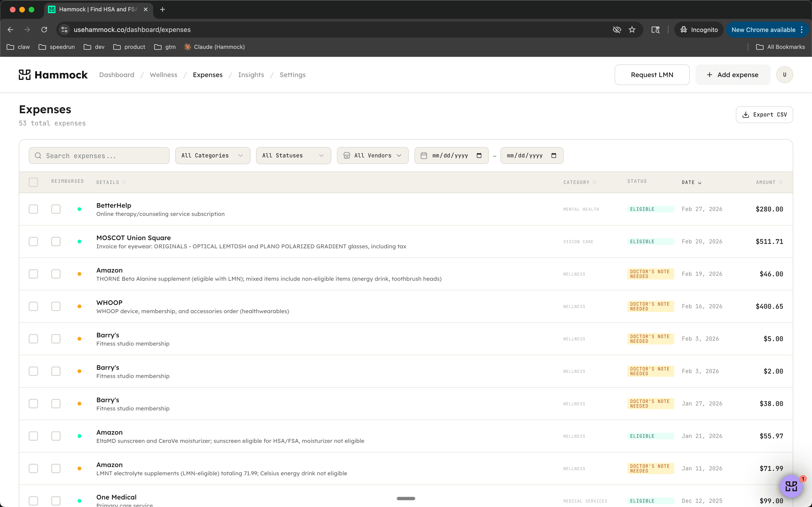812x507 pixels.
Task: Open the product bookmarks folder
Action: click(x=129, y=47)
